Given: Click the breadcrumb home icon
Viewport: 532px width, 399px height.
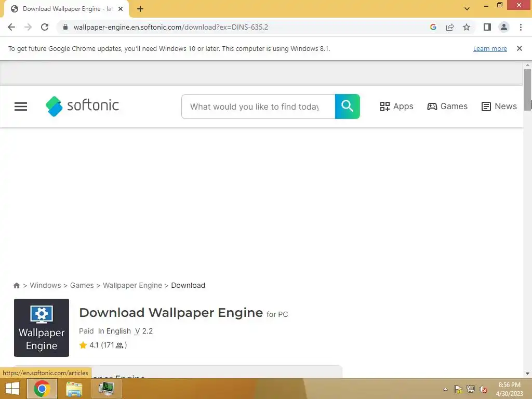Looking at the screenshot, I should tap(16, 285).
